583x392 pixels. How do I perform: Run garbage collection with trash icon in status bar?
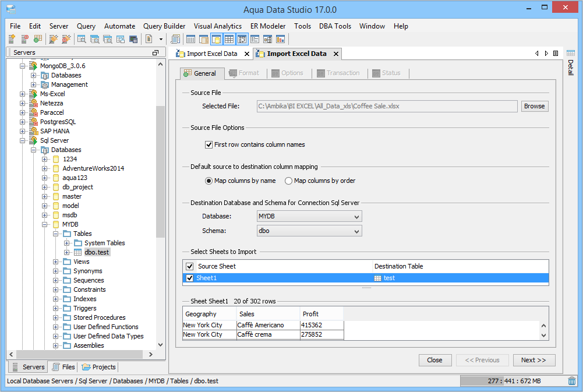(x=572, y=381)
